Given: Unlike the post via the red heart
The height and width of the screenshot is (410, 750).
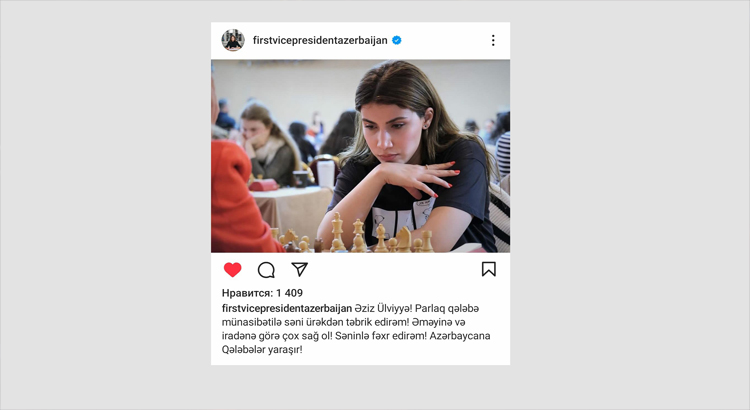Looking at the screenshot, I should [232, 270].
